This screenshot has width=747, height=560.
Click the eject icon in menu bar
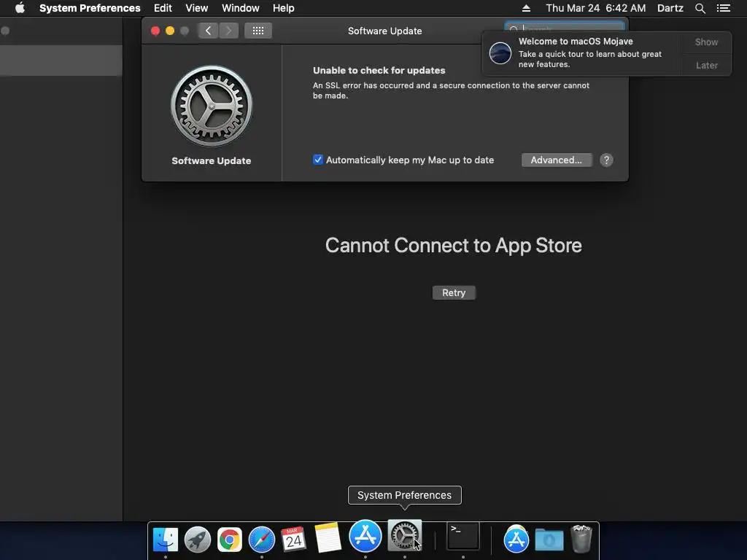tap(526, 8)
